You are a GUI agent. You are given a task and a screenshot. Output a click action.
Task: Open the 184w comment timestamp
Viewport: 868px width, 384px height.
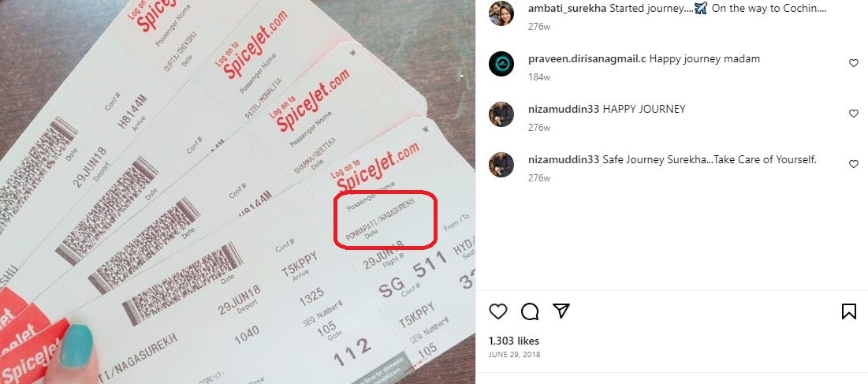[539, 77]
